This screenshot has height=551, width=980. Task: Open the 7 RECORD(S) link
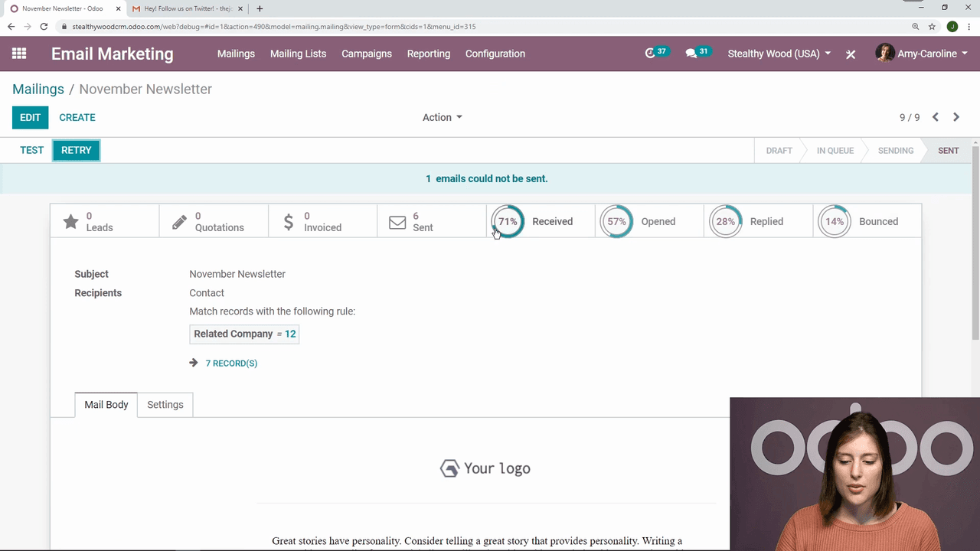pos(231,364)
